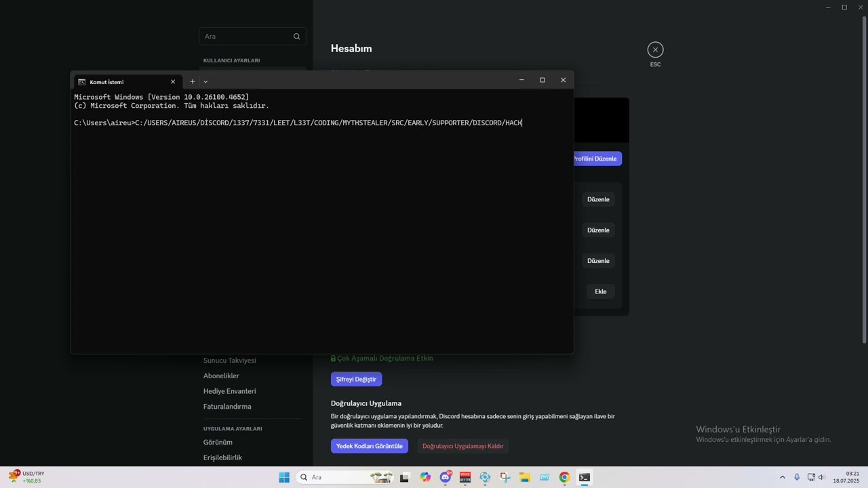Click the Hesabım heading
Screen dimensions: 868x488
(351, 48)
